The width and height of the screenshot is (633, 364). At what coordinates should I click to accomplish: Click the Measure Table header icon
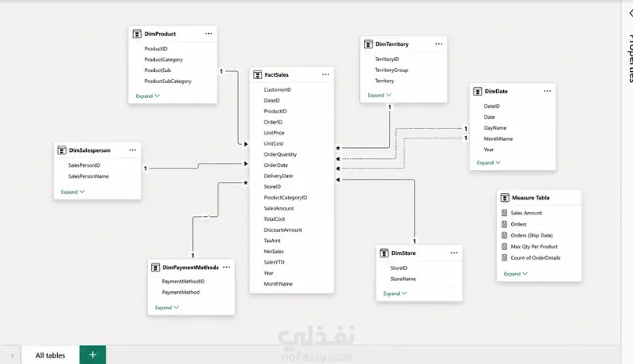coord(505,197)
